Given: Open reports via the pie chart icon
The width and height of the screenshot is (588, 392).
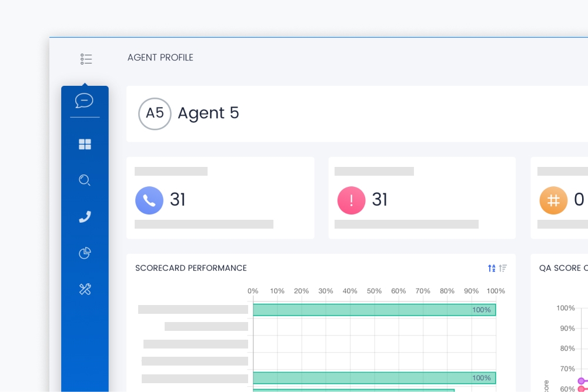Looking at the screenshot, I should 85,253.
